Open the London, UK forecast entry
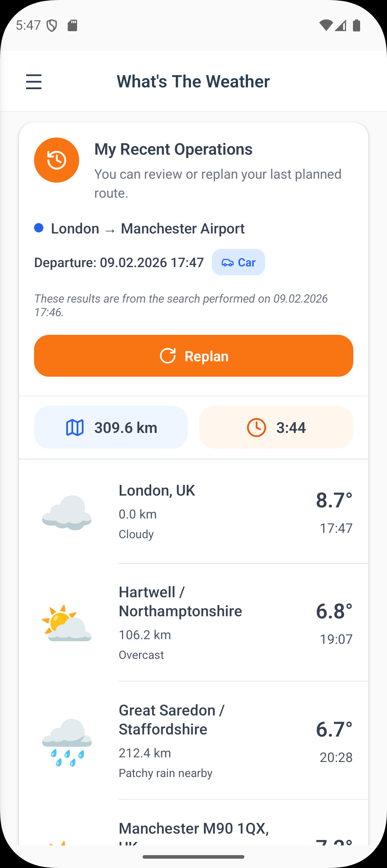387x868 pixels. tap(193, 512)
